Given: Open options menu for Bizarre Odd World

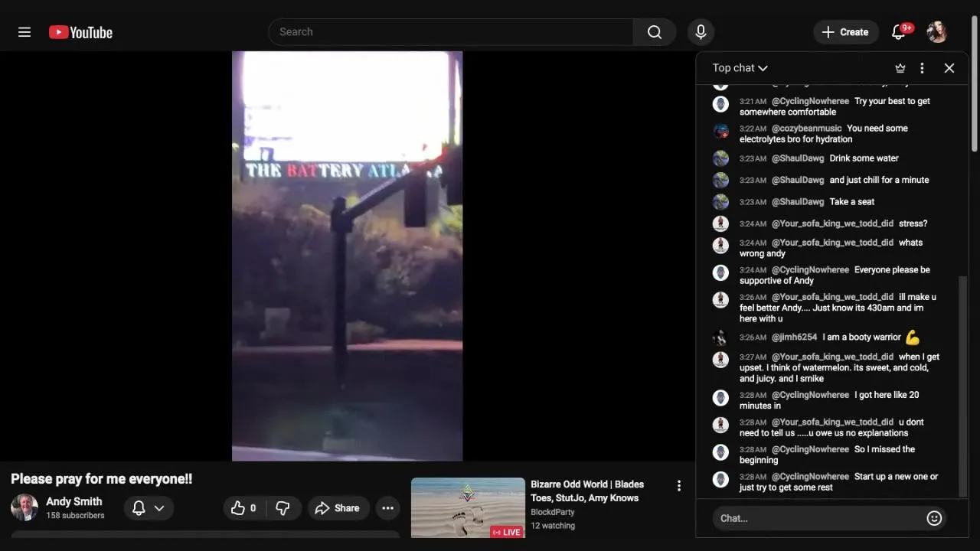Looking at the screenshot, I should pos(678,486).
